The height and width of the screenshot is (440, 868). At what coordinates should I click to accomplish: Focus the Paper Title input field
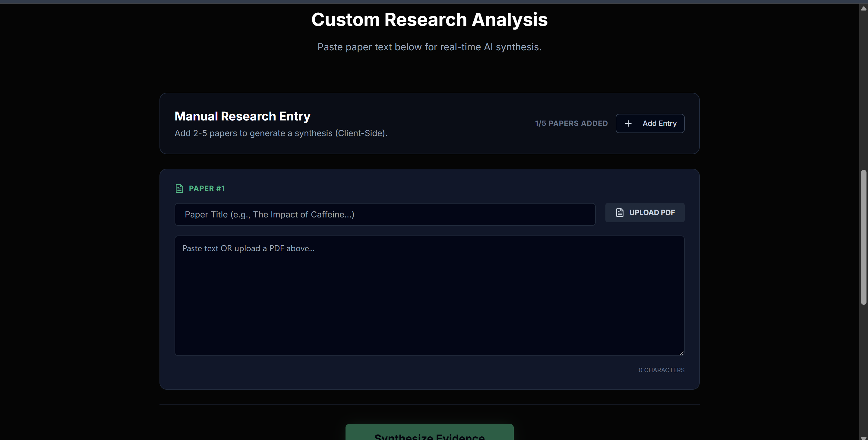pos(384,214)
